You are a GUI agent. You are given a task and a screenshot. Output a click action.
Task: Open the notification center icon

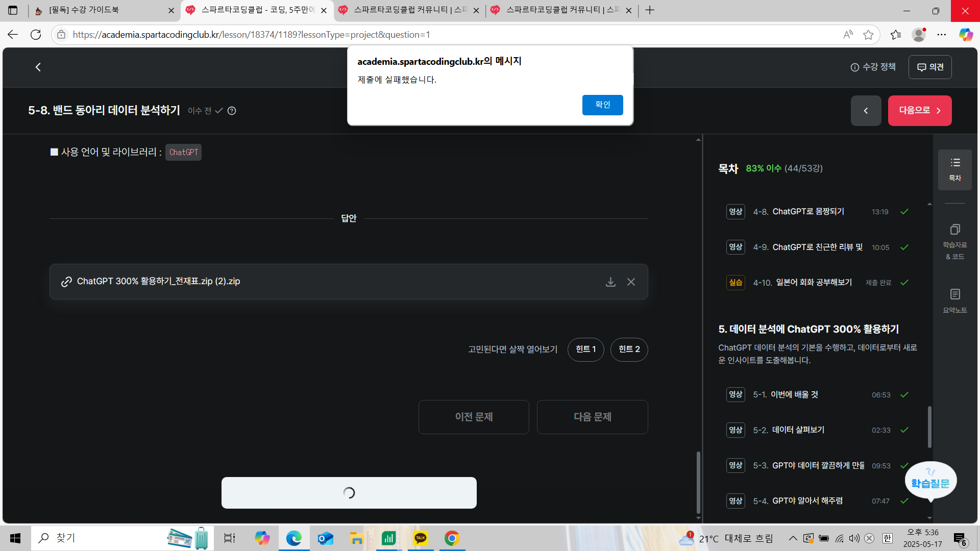[x=960, y=539]
